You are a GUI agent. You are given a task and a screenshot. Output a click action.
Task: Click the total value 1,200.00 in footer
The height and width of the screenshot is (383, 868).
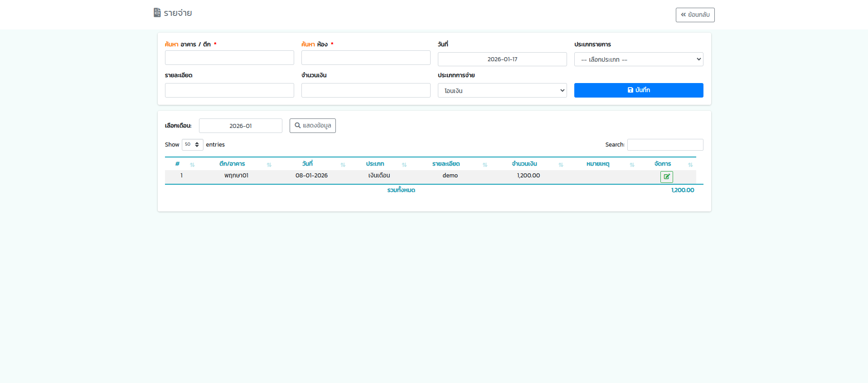[x=683, y=190]
